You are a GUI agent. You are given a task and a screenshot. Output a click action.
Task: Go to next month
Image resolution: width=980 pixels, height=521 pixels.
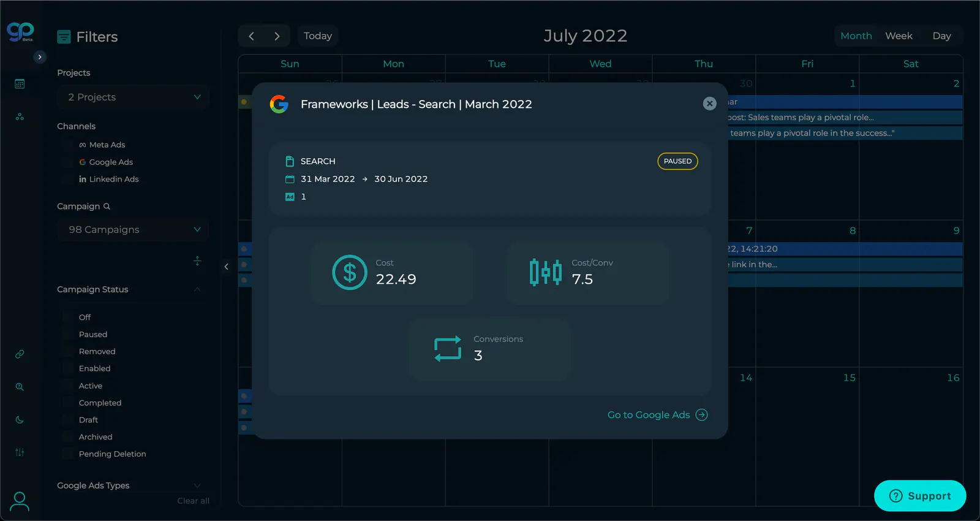click(x=277, y=36)
